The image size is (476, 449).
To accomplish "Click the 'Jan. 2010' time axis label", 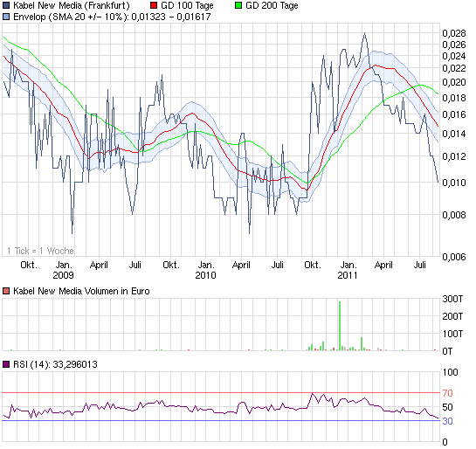I will pyautogui.click(x=206, y=270).
